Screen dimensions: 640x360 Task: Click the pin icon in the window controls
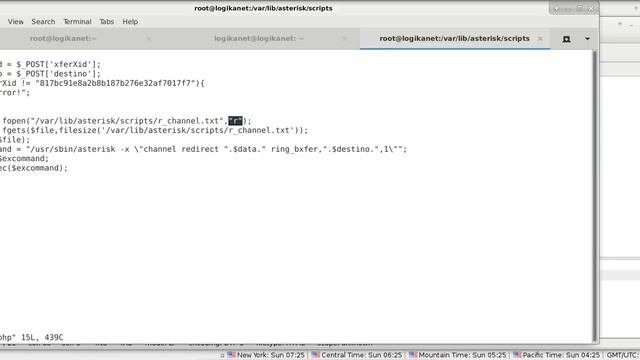556,9
